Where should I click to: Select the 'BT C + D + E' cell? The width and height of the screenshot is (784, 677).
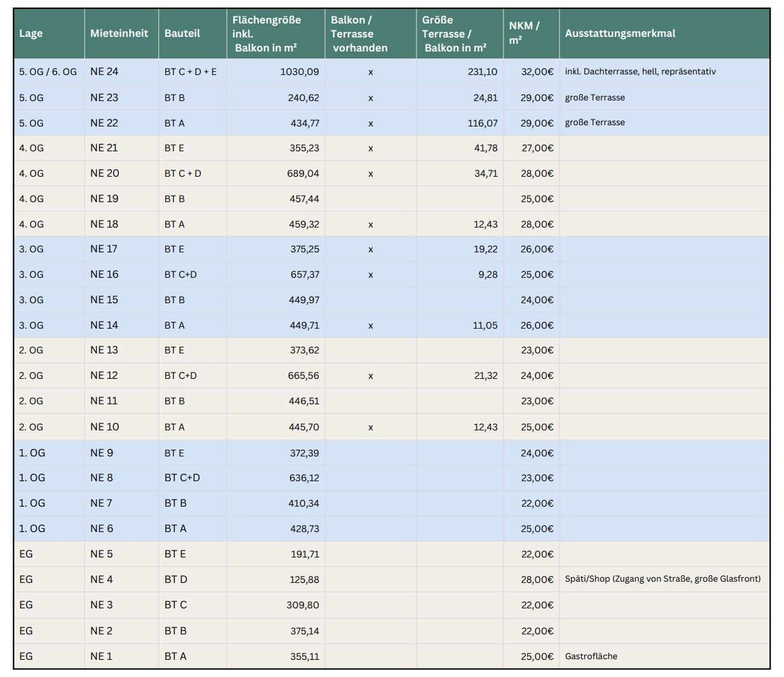point(190,72)
